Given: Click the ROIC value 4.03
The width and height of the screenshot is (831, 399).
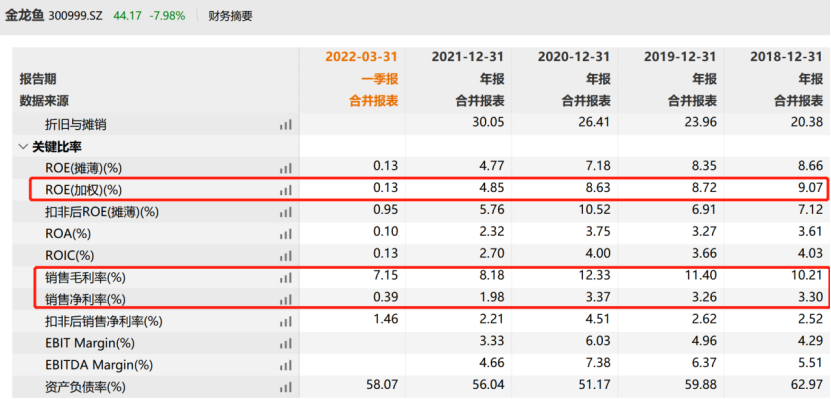Looking at the screenshot, I should pos(810,254).
